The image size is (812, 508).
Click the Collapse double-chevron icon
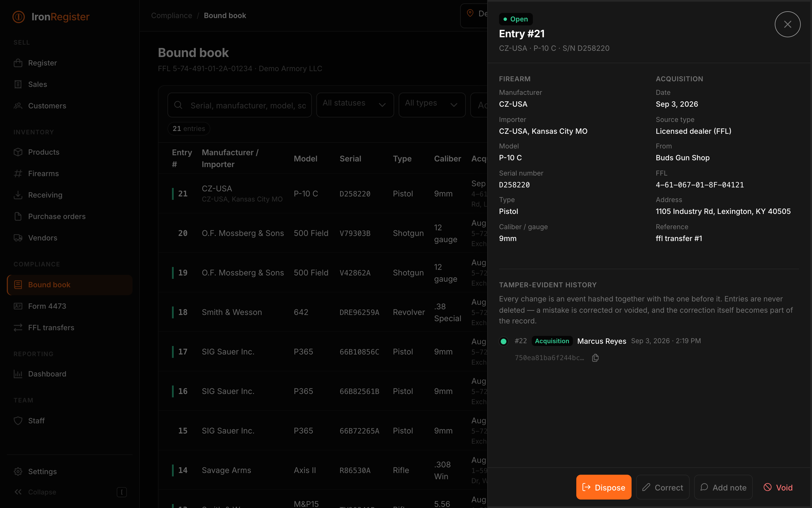tap(18, 492)
